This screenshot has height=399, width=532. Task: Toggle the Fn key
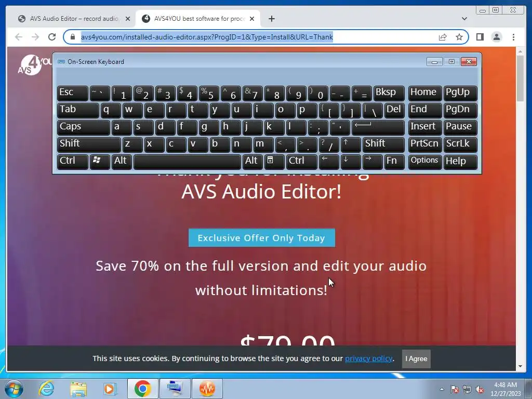point(394,162)
